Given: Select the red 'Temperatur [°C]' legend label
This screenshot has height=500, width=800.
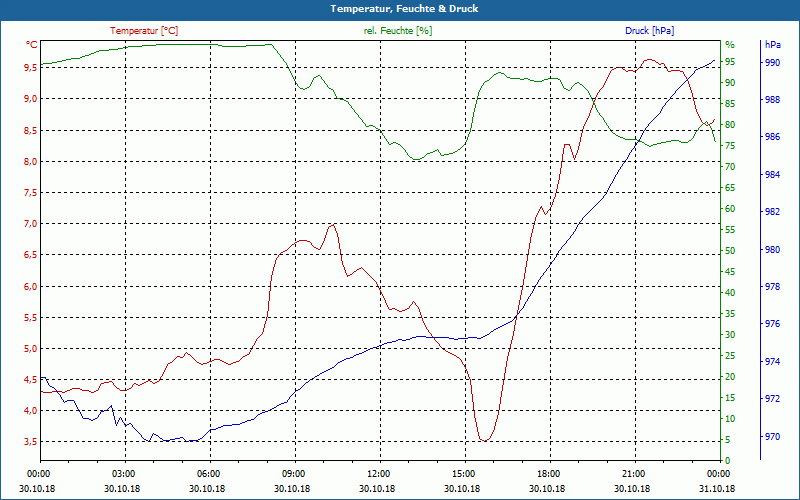Looking at the screenshot, I should 144,31.
